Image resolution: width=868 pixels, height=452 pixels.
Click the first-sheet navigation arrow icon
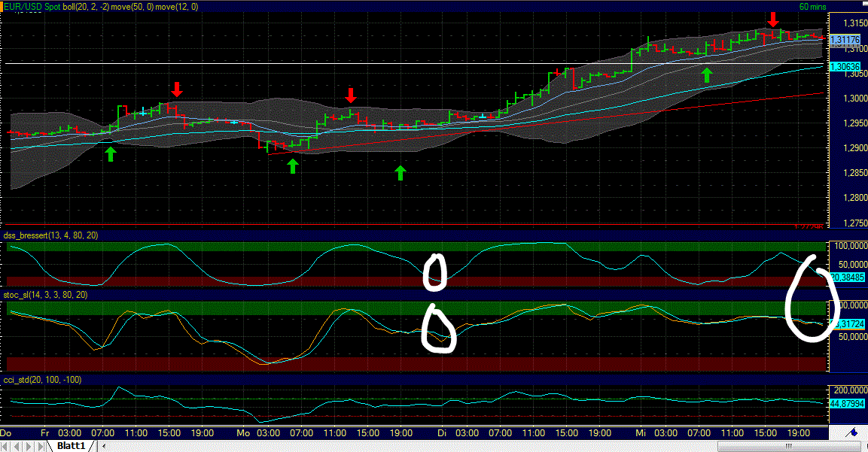point(5,445)
